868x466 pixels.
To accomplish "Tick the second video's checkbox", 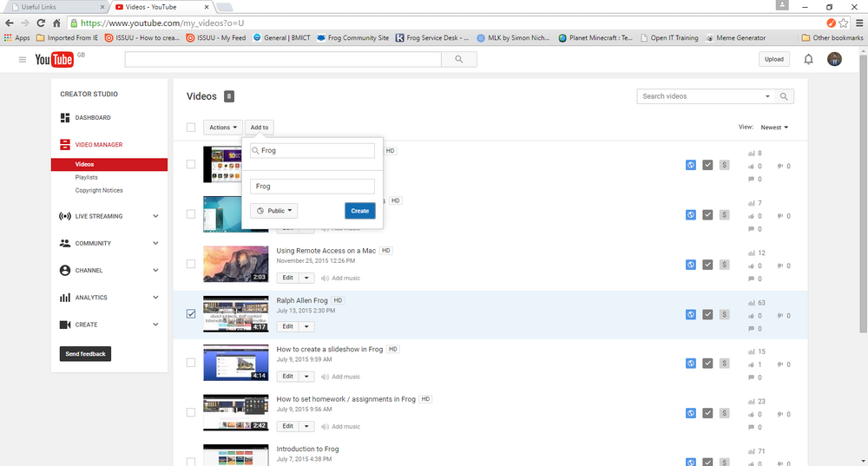I will pos(191,214).
